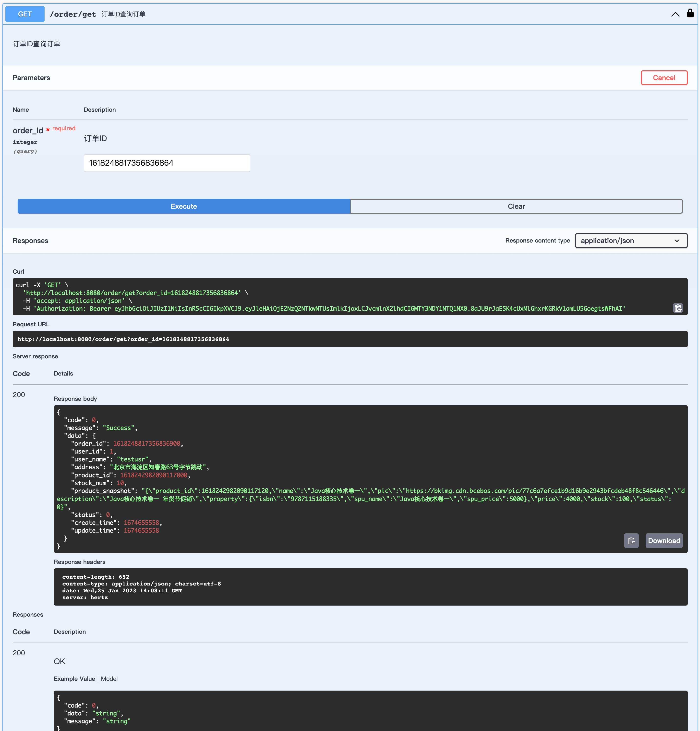Click the Response headers label
Screen dimensions: 700x731
[x=79, y=562]
